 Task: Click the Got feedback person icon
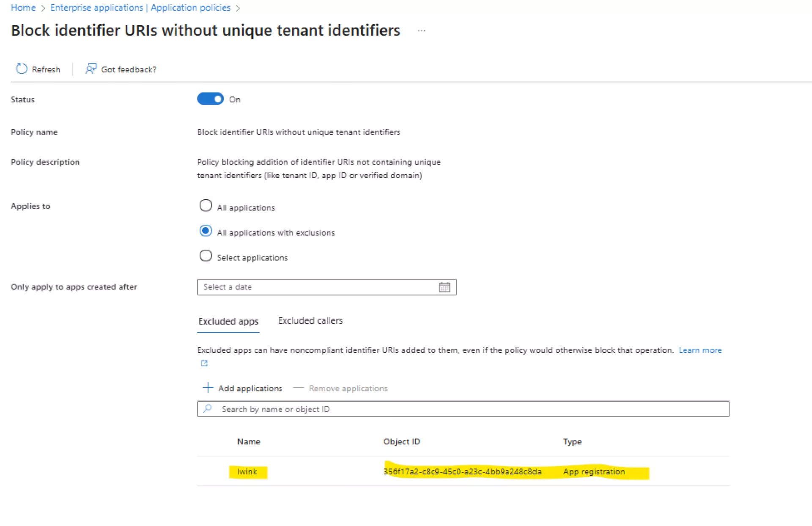[x=91, y=69]
